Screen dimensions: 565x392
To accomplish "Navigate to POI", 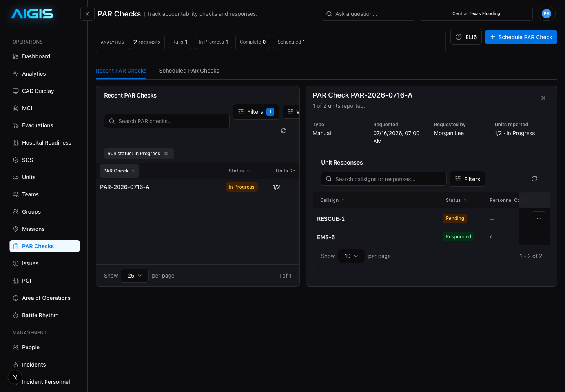I will click(45, 281).
